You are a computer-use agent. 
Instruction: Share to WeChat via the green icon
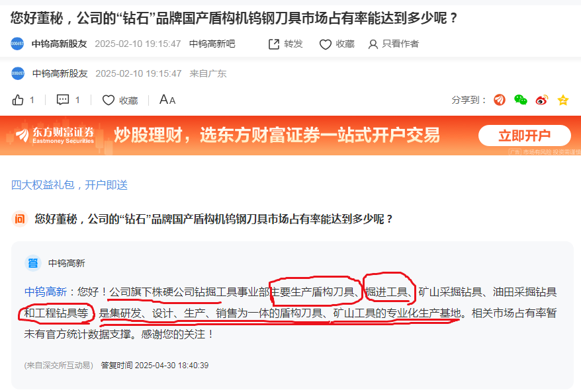click(521, 100)
